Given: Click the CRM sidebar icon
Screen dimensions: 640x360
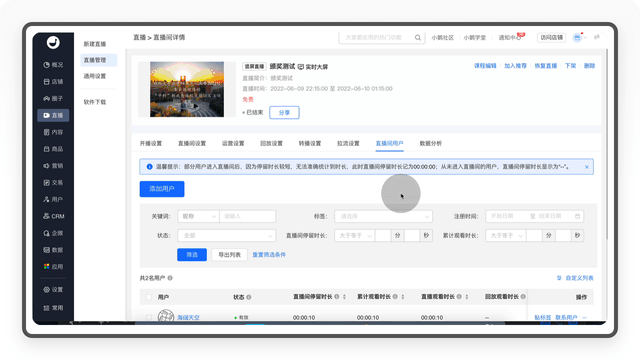Looking at the screenshot, I should coord(47,216).
